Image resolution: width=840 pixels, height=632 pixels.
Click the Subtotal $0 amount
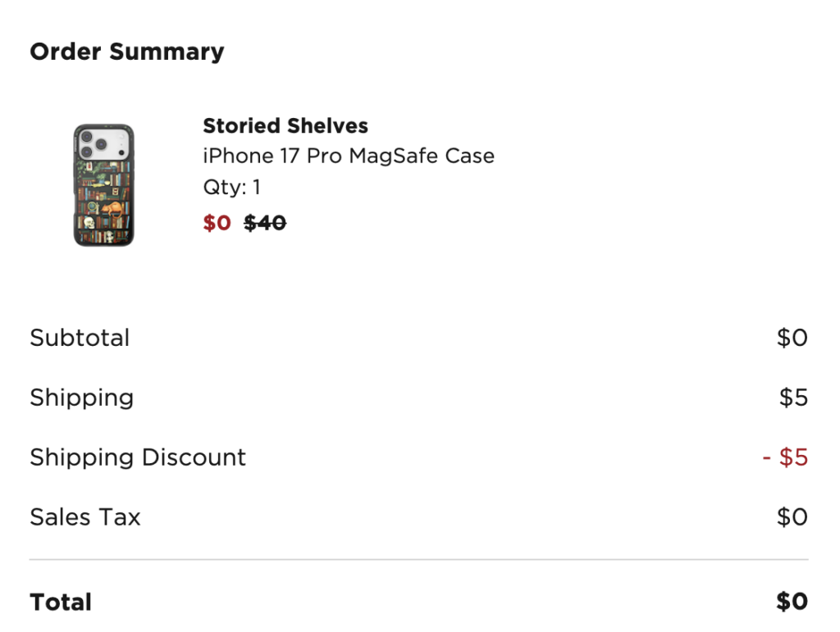point(792,338)
